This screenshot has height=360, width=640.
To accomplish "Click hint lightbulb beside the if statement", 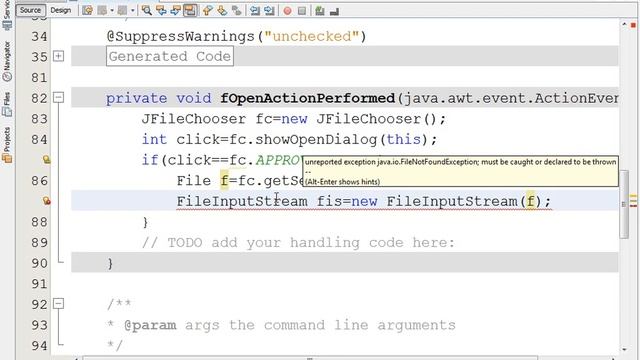I will (47, 159).
